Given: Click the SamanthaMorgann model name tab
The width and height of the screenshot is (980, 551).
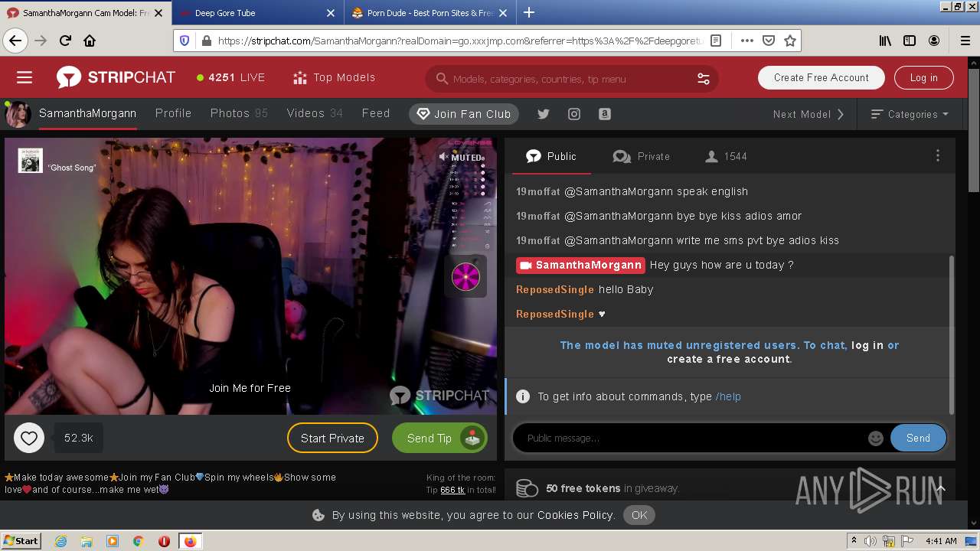Looking at the screenshot, I should click(87, 113).
